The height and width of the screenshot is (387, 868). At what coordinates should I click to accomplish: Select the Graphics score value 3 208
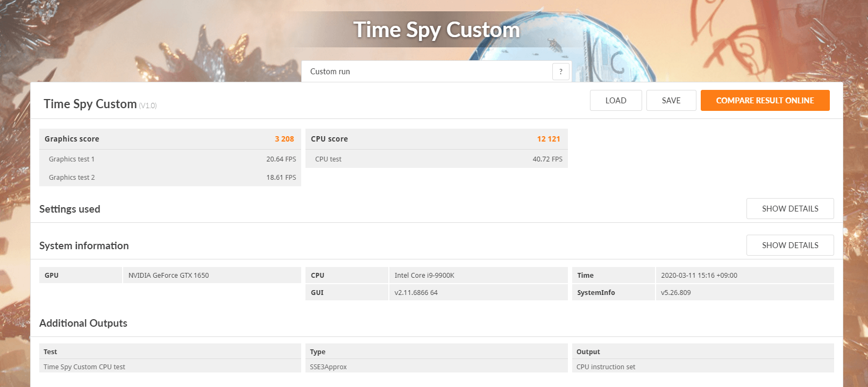[x=284, y=139]
